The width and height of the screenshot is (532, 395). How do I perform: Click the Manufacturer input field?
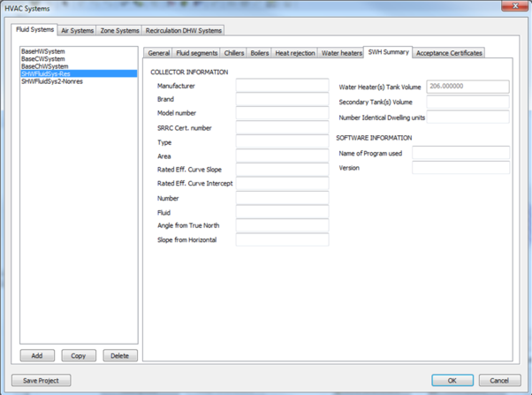(282, 86)
